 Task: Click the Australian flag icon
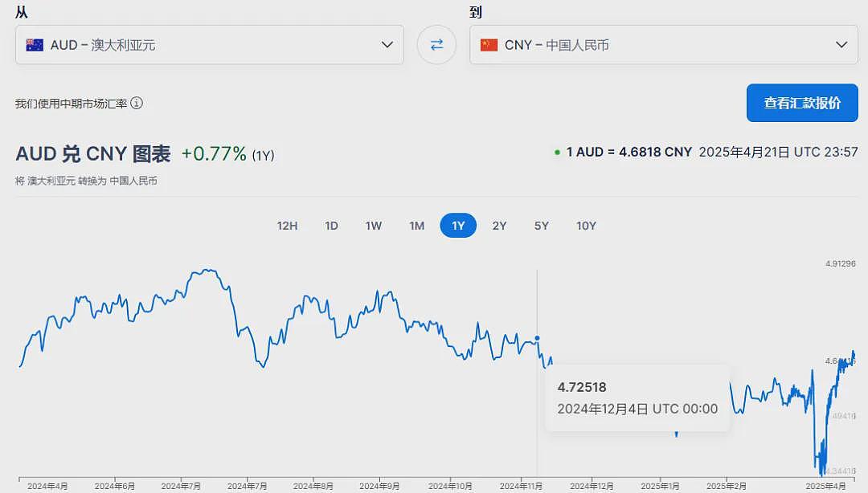tap(35, 45)
